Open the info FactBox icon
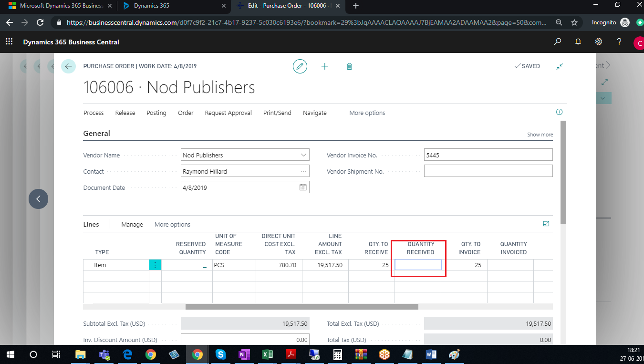644x364 pixels. click(559, 112)
